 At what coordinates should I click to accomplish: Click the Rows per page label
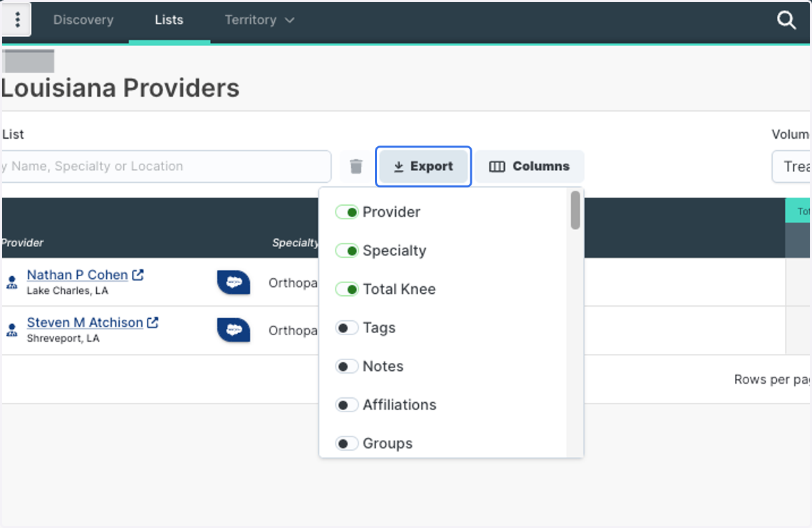click(773, 380)
